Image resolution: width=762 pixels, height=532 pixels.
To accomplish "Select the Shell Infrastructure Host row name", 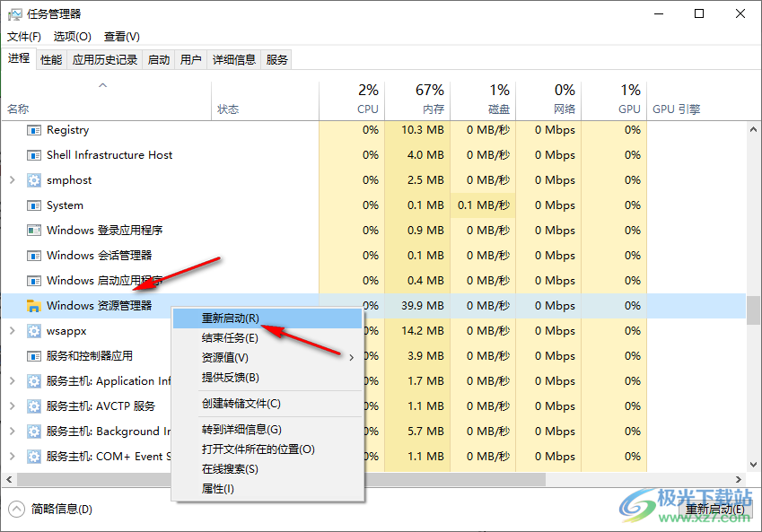I will pos(109,155).
